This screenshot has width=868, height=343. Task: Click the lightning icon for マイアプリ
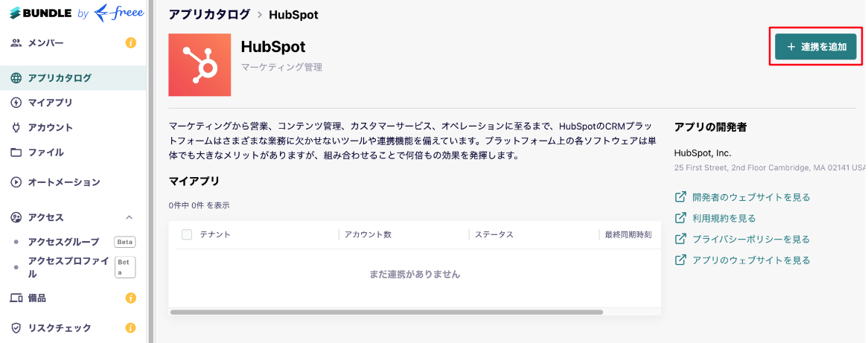click(16, 103)
